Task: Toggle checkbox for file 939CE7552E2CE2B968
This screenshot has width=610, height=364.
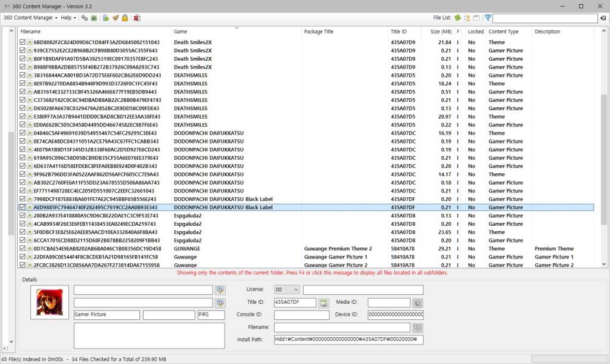Action: (x=22, y=51)
